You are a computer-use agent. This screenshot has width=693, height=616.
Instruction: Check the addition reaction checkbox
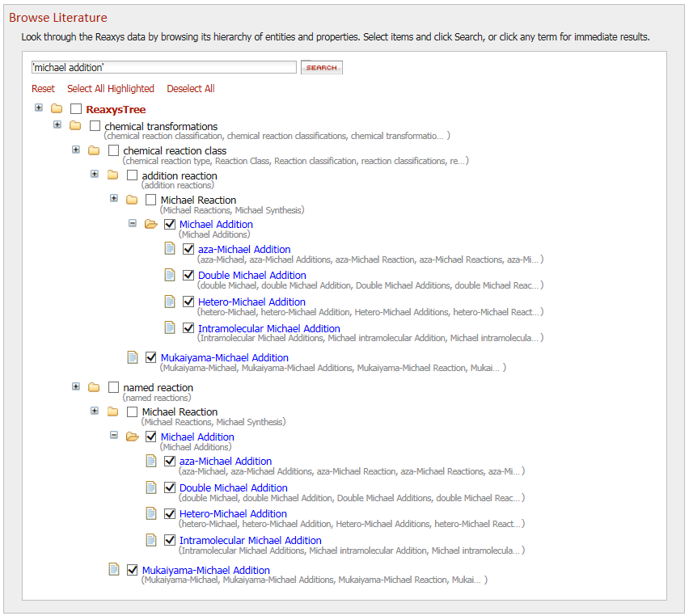pyautogui.click(x=132, y=175)
